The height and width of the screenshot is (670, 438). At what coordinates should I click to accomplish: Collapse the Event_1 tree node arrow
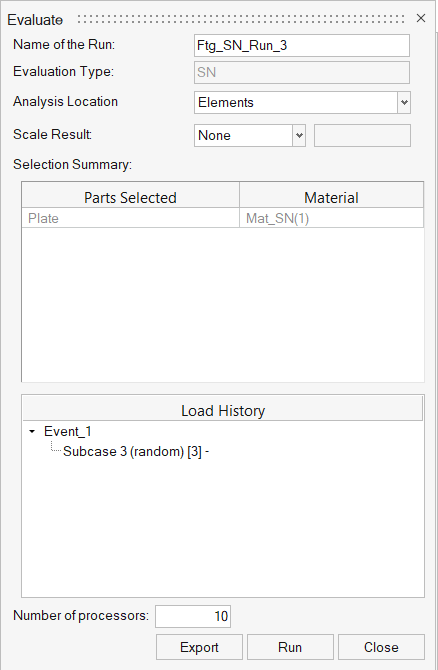(32, 432)
